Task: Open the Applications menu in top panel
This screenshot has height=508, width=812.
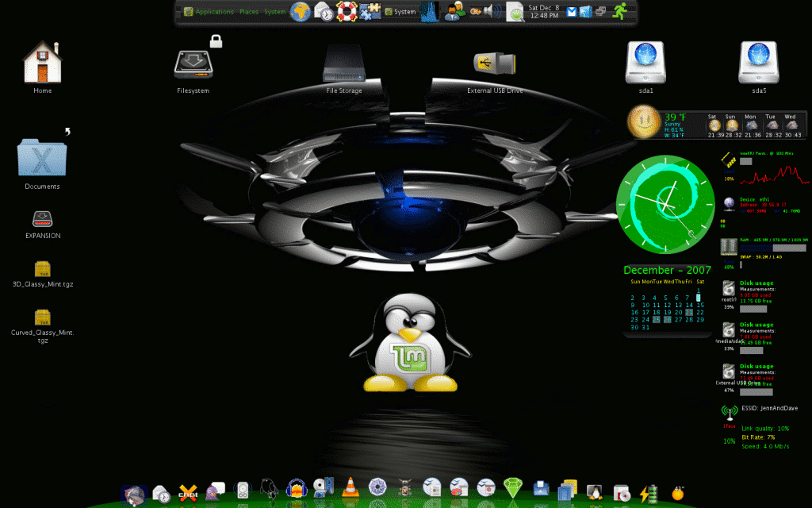Action: (x=209, y=11)
